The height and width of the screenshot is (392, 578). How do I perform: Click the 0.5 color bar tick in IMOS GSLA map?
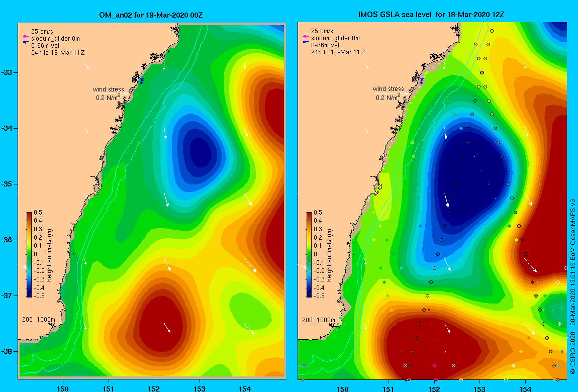(x=318, y=213)
